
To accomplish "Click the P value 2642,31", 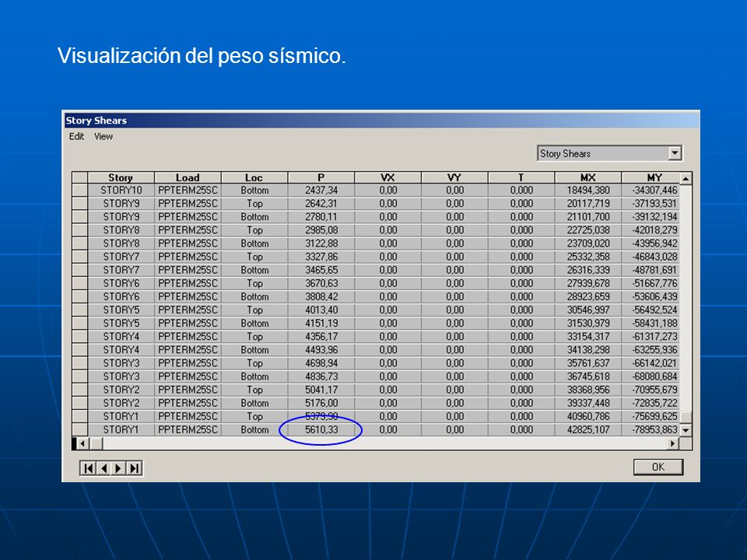I will click(x=321, y=203).
